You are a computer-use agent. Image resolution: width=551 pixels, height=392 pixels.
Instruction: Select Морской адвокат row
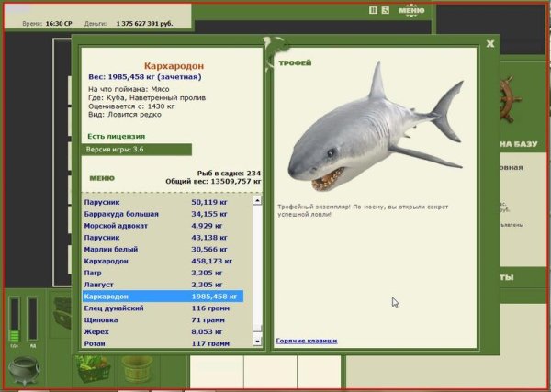[x=163, y=226]
